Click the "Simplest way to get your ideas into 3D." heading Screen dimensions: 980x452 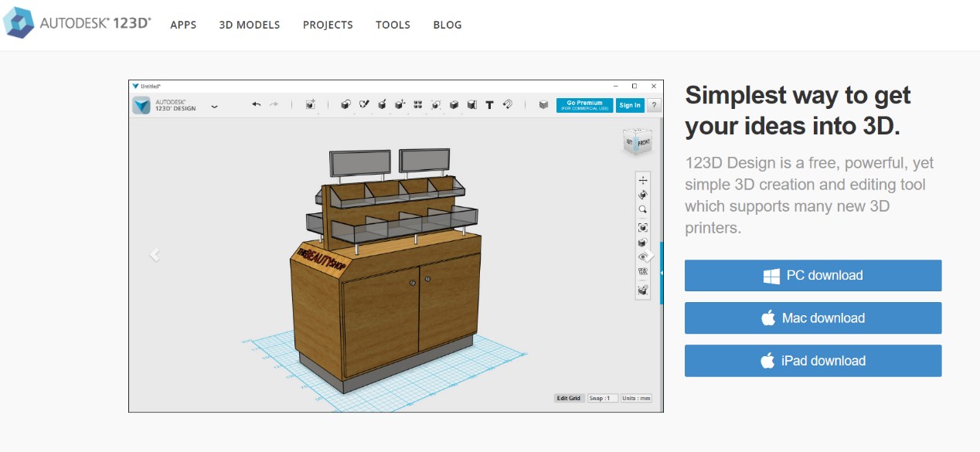[798, 110]
